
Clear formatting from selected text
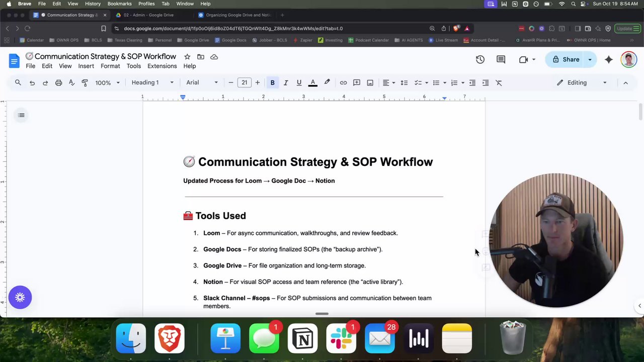(x=499, y=82)
